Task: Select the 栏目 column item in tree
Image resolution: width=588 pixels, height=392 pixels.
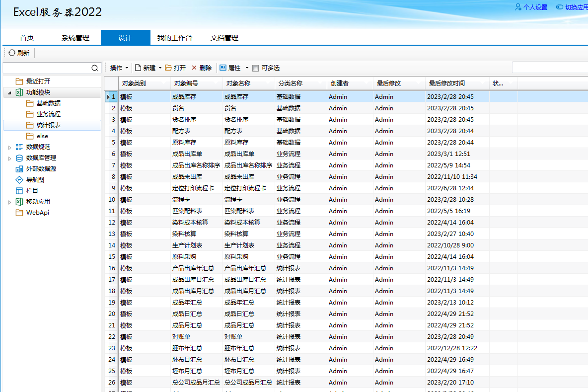Action: [x=32, y=191]
